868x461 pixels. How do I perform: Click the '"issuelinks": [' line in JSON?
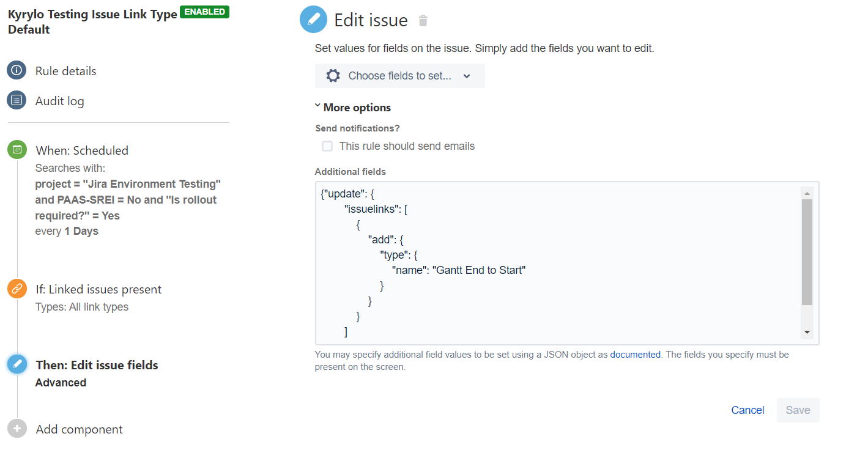pos(376,209)
